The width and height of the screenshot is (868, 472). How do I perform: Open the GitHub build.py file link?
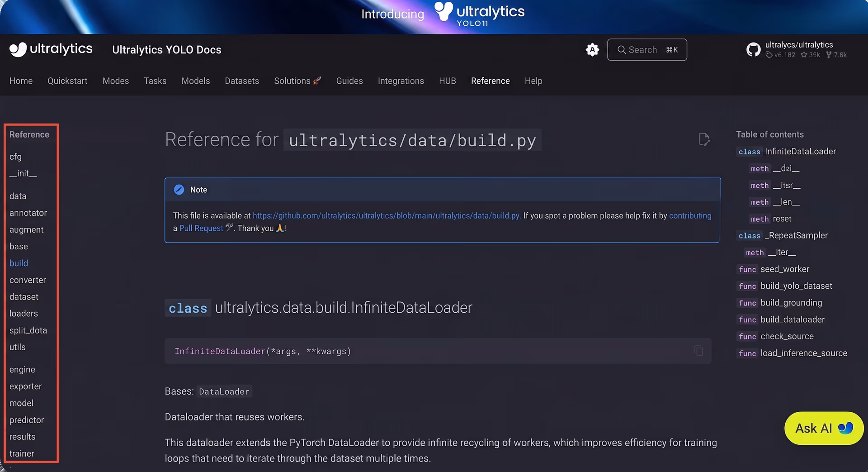point(387,215)
